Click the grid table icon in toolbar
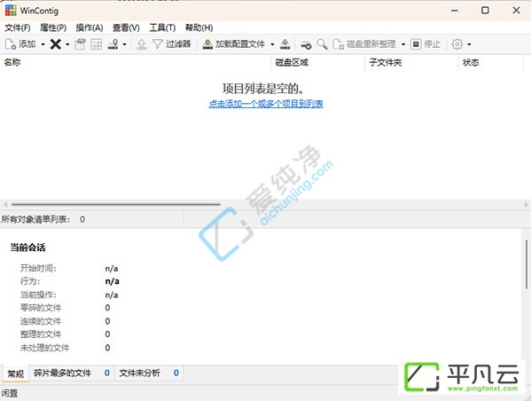The width and height of the screenshot is (532, 401). tap(97, 44)
